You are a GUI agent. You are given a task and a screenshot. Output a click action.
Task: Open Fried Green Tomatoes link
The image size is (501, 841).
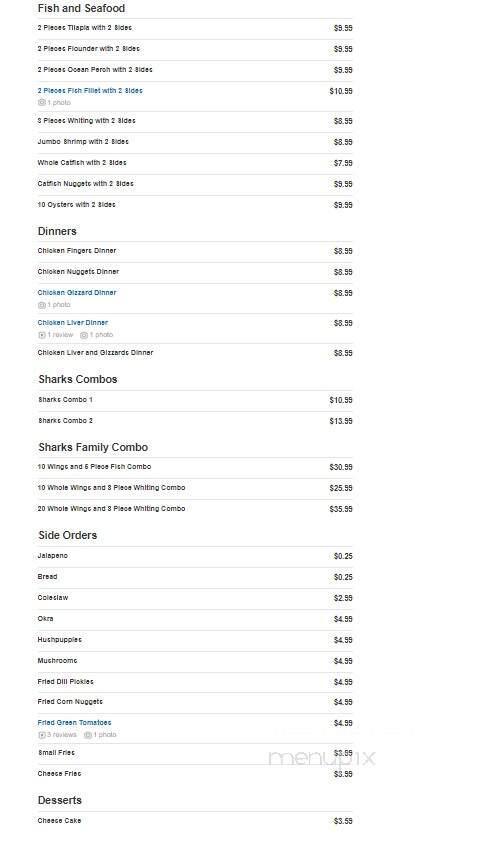pyautogui.click(x=75, y=723)
